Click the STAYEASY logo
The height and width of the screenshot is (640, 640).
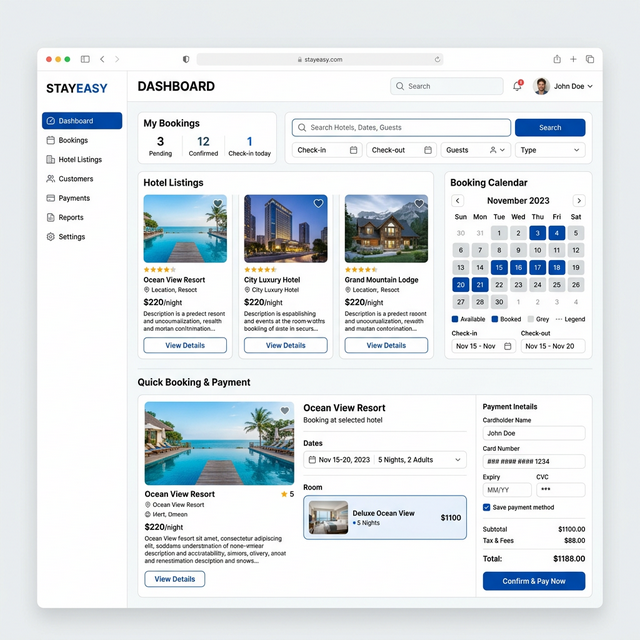77,88
